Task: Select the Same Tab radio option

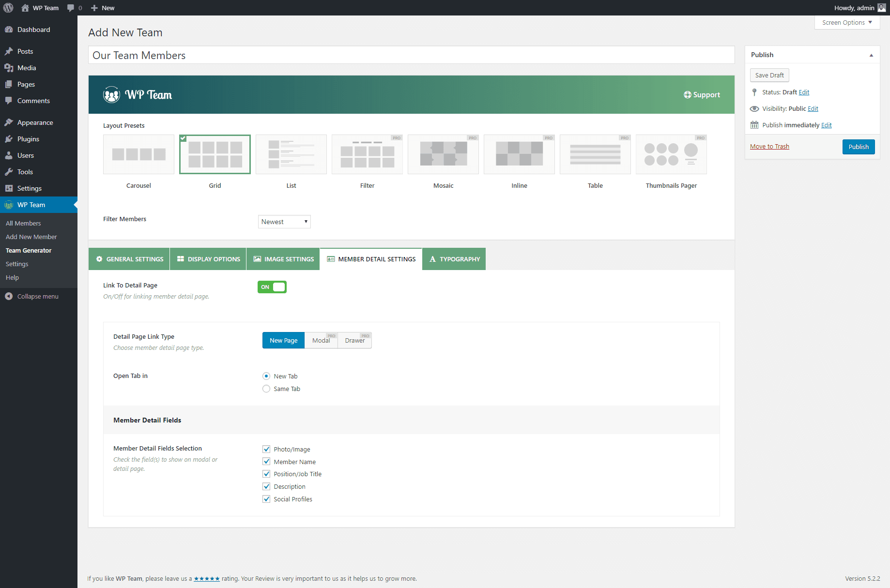Action: [x=266, y=389]
